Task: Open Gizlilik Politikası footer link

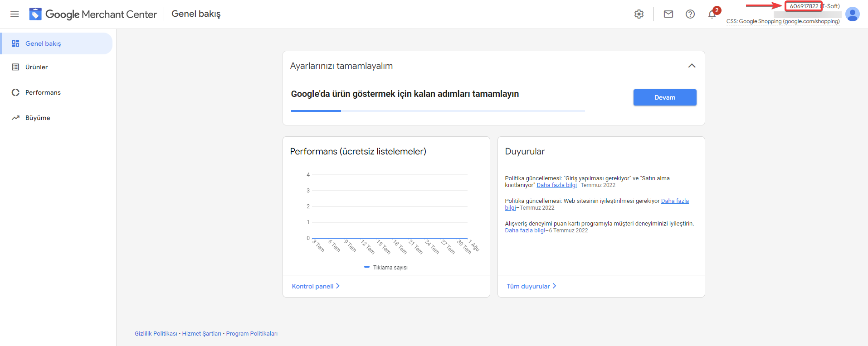Action: click(x=156, y=334)
